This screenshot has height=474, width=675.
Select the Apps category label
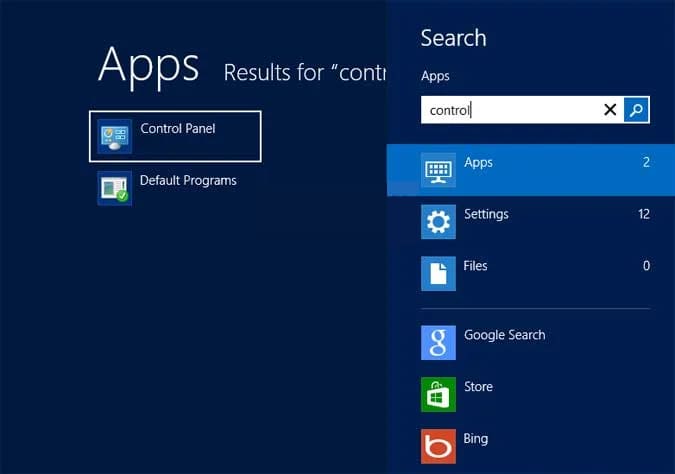[x=478, y=162]
